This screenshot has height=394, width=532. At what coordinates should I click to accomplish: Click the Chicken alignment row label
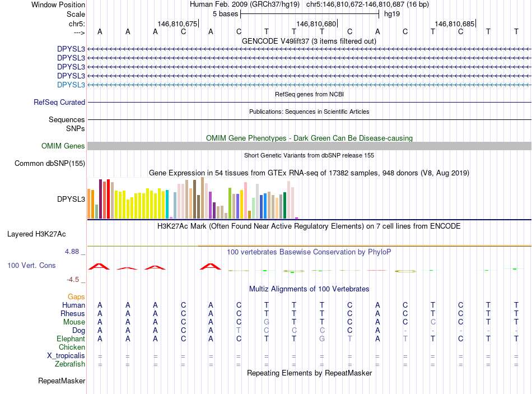click(72, 347)
